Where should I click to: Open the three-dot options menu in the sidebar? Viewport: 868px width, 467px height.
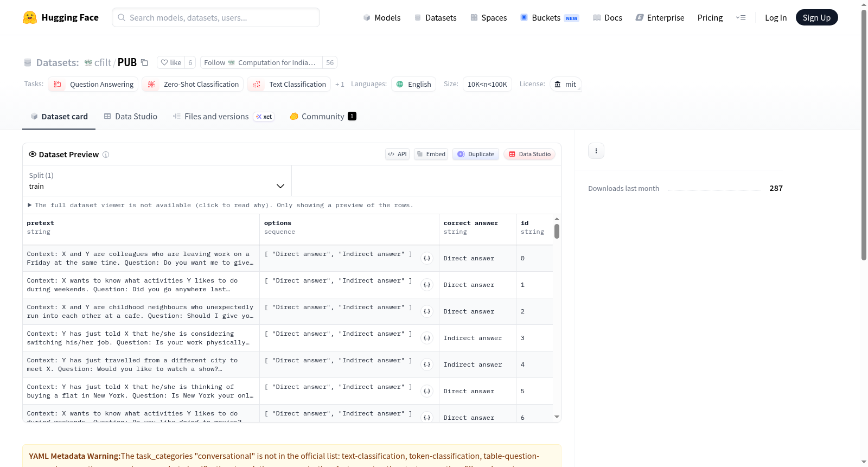(x=596, y=151)
